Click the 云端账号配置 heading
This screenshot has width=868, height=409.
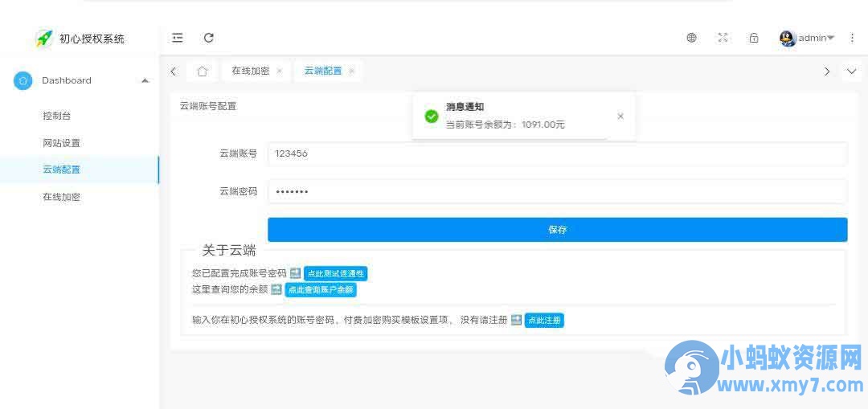point(208,106)
